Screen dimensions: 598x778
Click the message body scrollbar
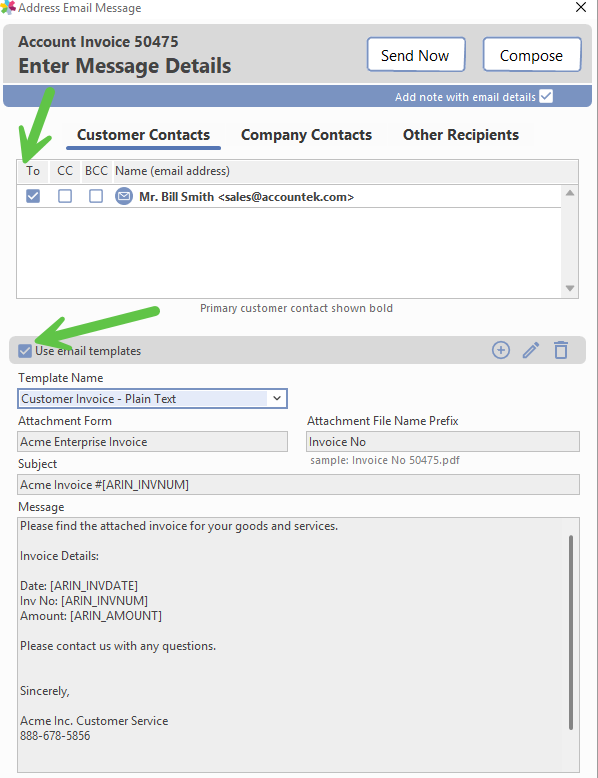(x=571, y=632)
